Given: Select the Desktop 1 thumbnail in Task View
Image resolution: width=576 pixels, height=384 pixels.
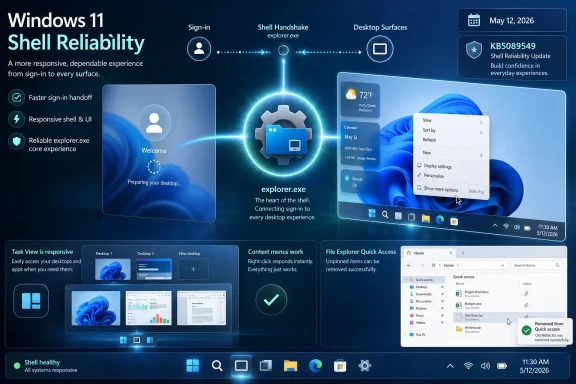Looking at the screenshot, I should [x=113, y=269].
